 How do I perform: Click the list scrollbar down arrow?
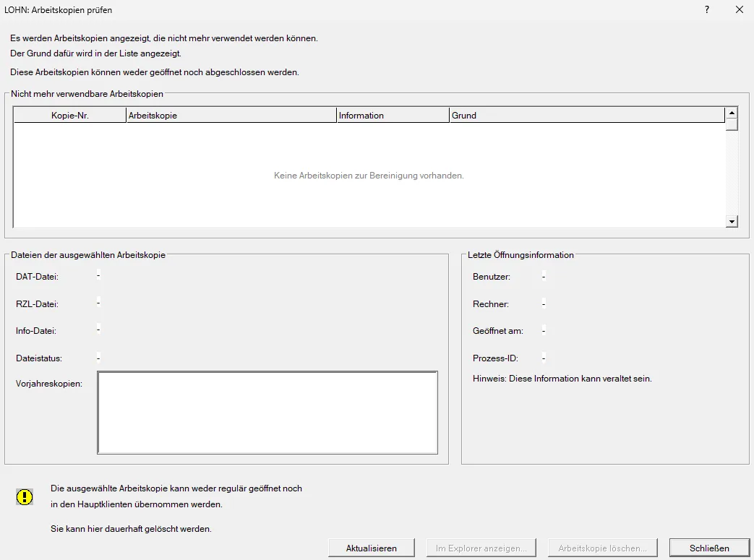coord(732,222)
